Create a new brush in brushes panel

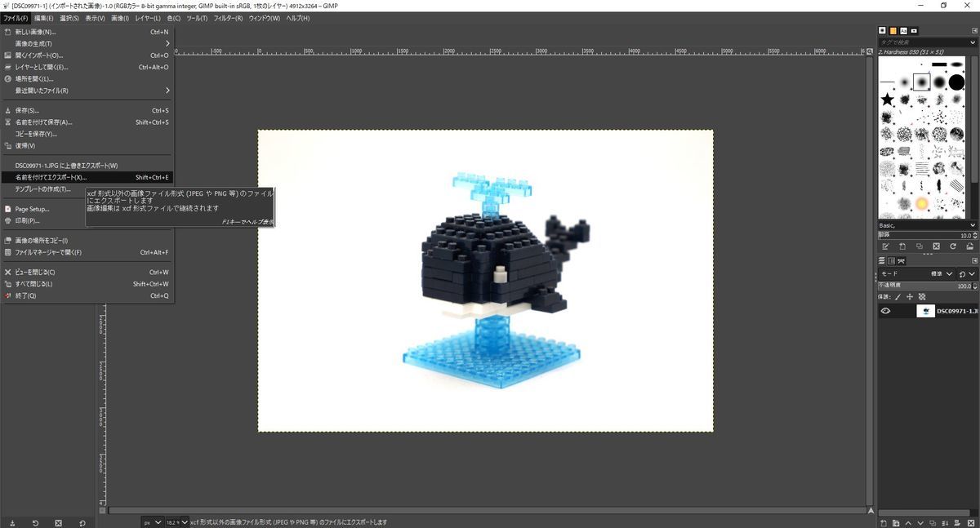[x=902, y=246]
